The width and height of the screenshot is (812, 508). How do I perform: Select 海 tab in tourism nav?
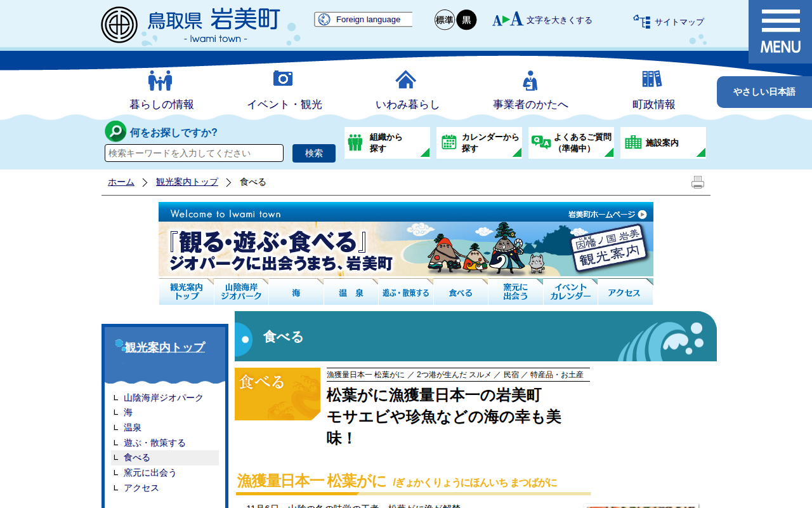(296, 292)
